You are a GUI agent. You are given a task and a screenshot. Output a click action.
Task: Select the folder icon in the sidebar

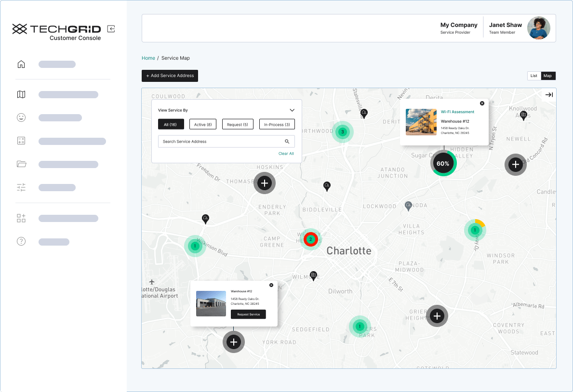click(x=21, y=164)
